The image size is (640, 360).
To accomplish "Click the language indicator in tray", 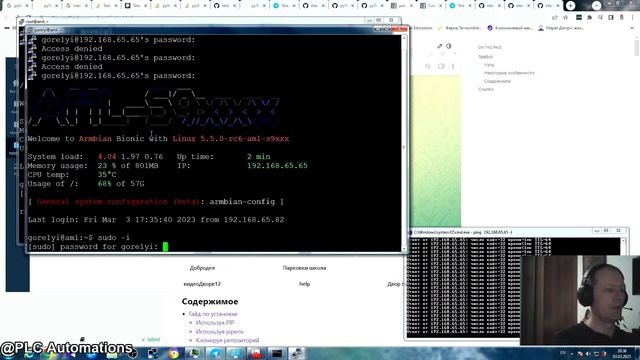I will coord(563,353).
